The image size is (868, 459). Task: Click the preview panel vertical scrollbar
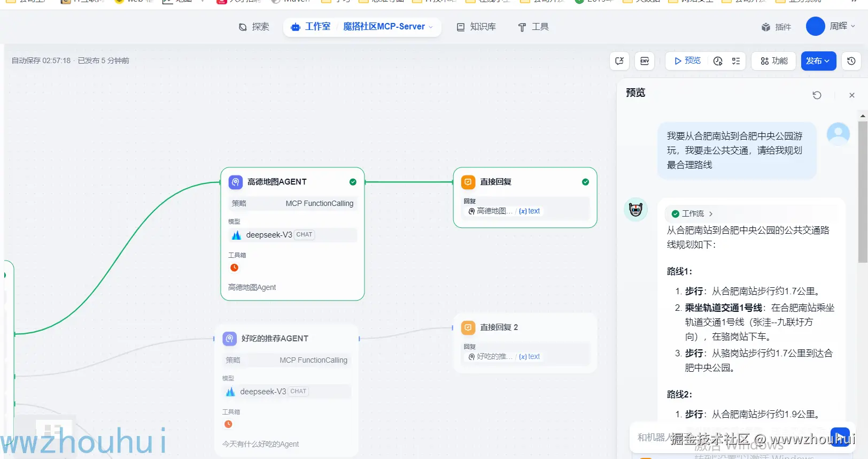863,192
